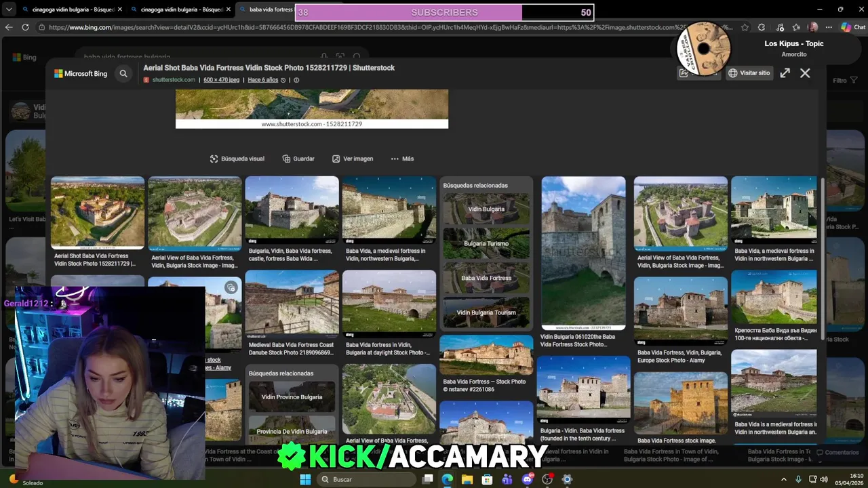Open Aerial Shot Baba Vida Fortress thumbnail
Screen dimensions: 868x488
click(x=98, y=213)
